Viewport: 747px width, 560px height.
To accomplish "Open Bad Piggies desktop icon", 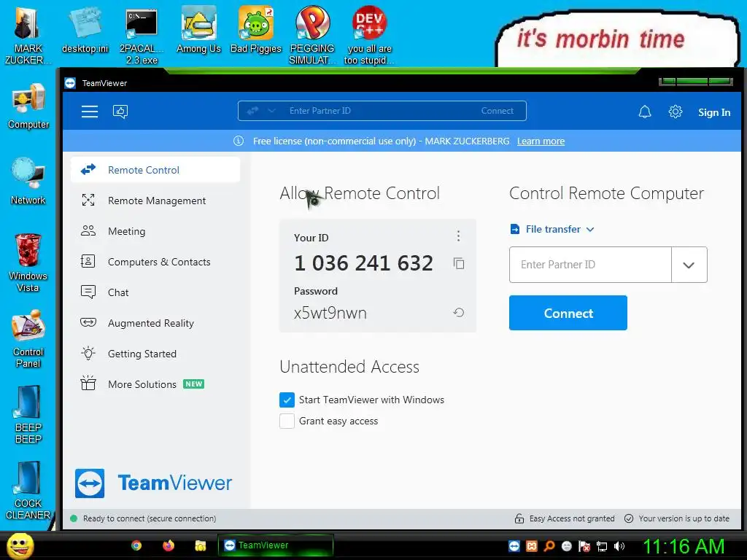I will click(x=256, y=29).
